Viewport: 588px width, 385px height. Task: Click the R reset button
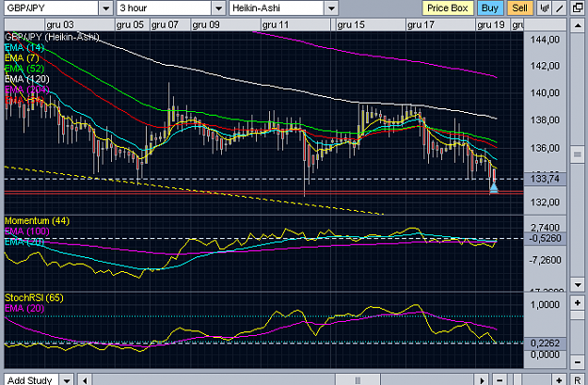coord(578,379)
